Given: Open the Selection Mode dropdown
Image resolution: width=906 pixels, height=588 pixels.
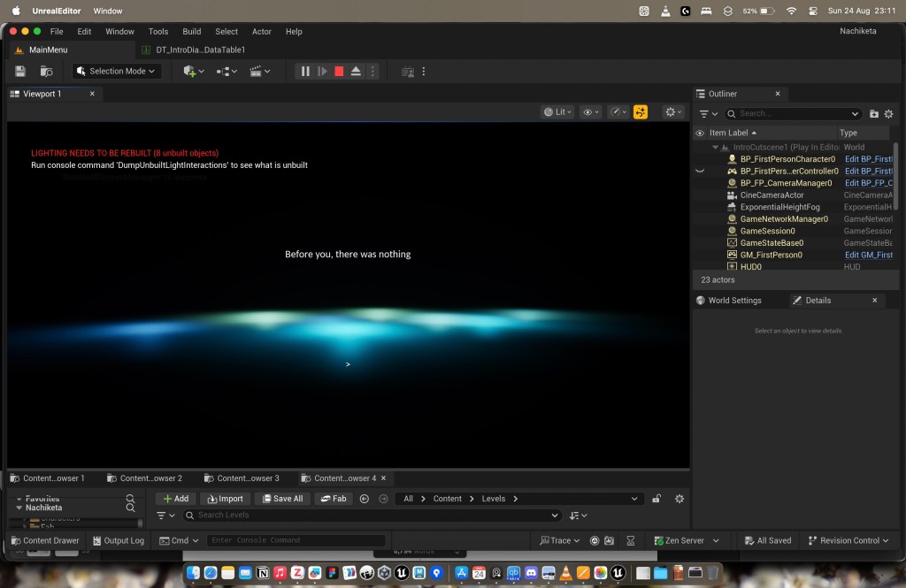Looking at the screenshot, I should pos(118,72).
